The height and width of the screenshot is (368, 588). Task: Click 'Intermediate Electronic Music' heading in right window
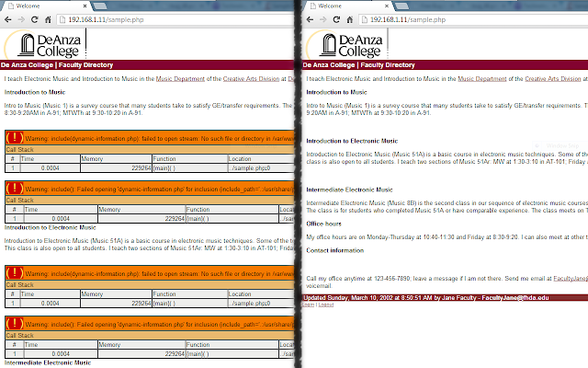pyautogui.click(x=349, y=190)
